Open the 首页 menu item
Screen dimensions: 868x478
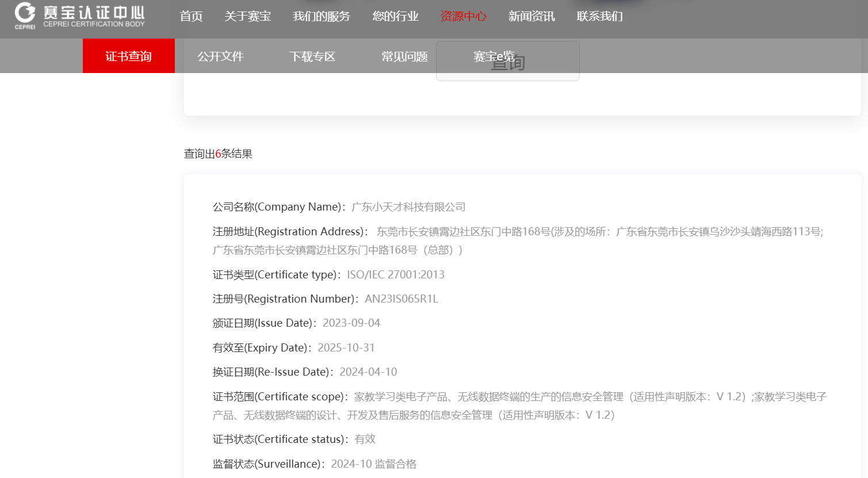click(x=191, y=17)
